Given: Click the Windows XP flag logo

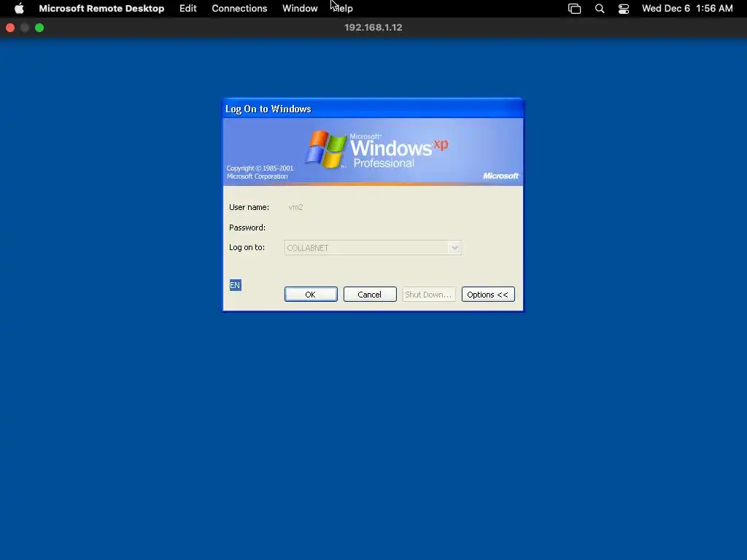Looking at the screenshot, I should [326, 149].
